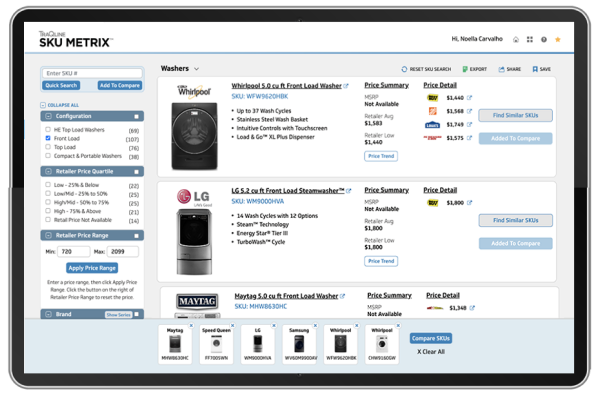Open LG $1,800 Best Buy link icon
This screenshot has height=400, width=600.
470,202
